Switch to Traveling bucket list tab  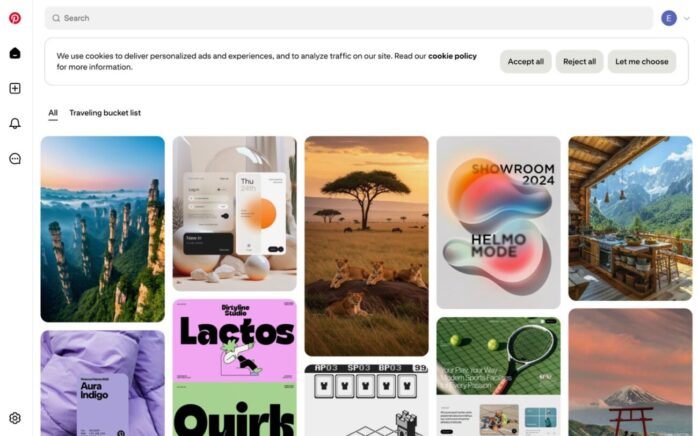[x=105, y=113]
